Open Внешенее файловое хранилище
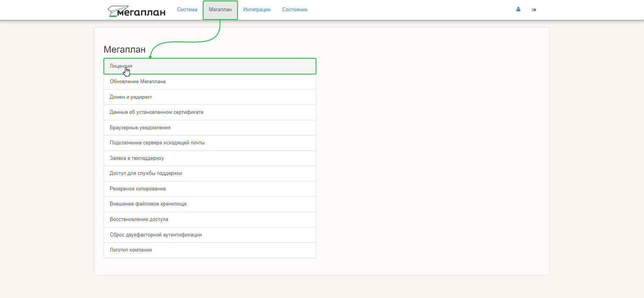Screen dimensions: 644x298 210,204
